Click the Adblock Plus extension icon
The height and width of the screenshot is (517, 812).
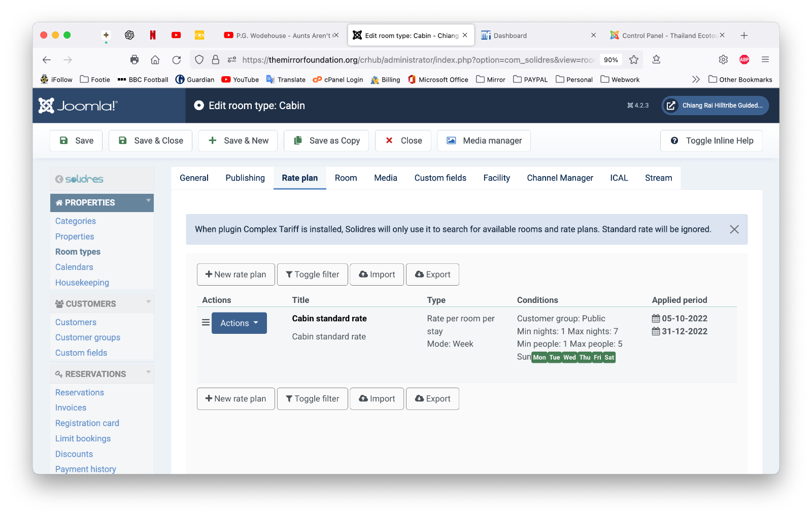click(744, 60)
